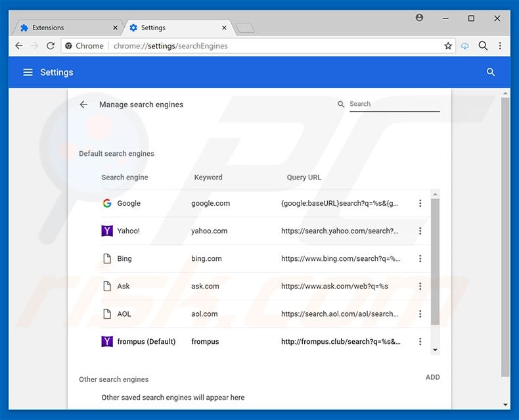The width and height of the screenshot is (519, 420).
Task: Click the AOL engine name
Action: (124, 314)
